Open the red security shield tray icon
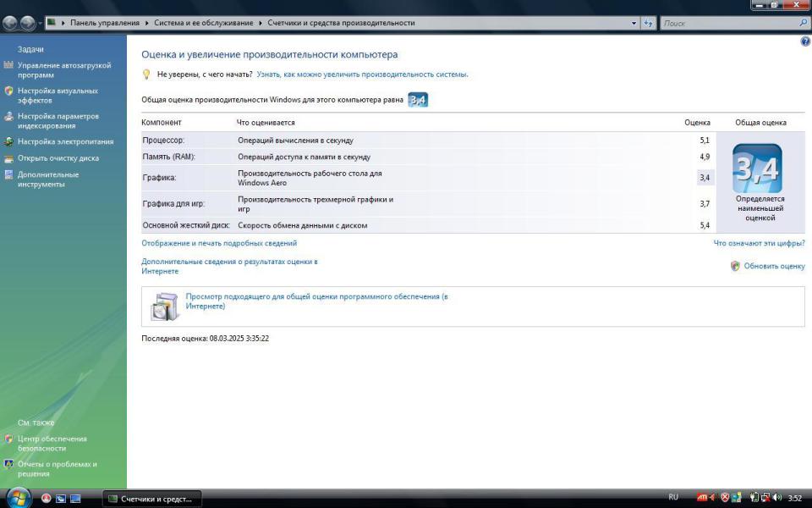The image size is (812, 508). coord(726,498)
